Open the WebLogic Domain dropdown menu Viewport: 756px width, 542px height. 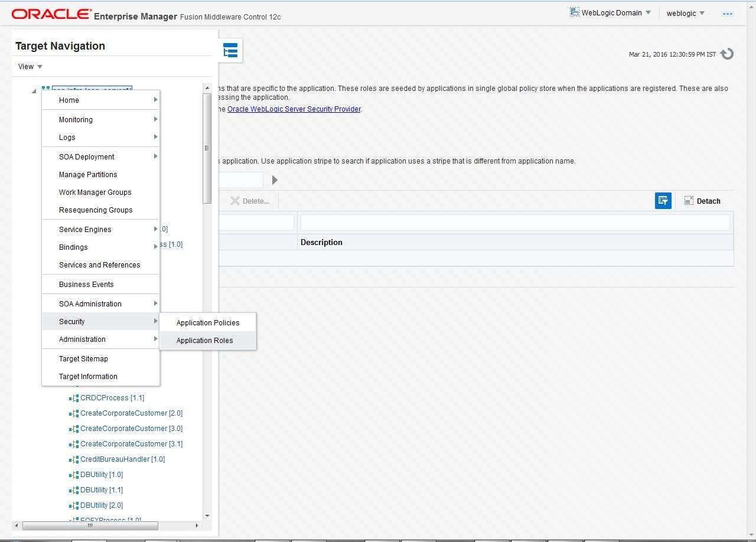click(x=616, y=12)
